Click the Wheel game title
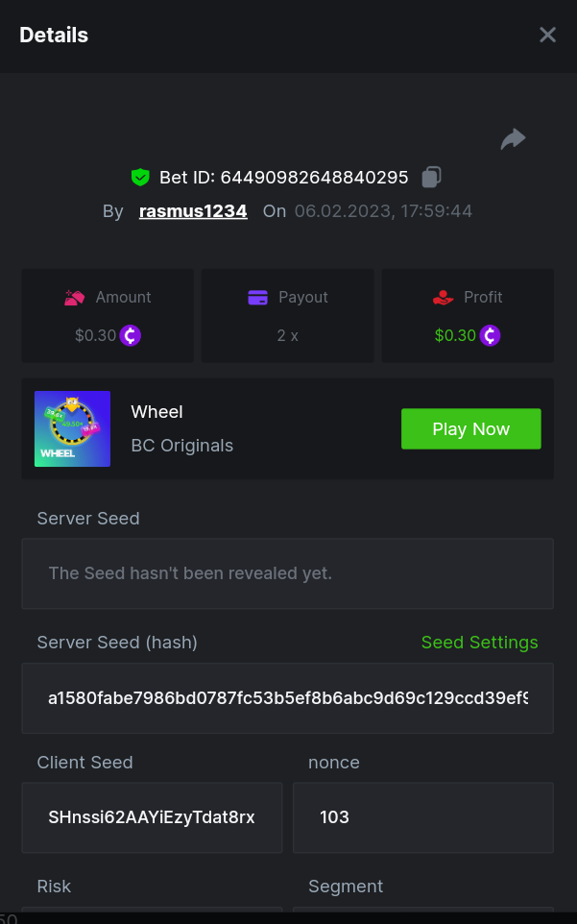 coord(156,412)
